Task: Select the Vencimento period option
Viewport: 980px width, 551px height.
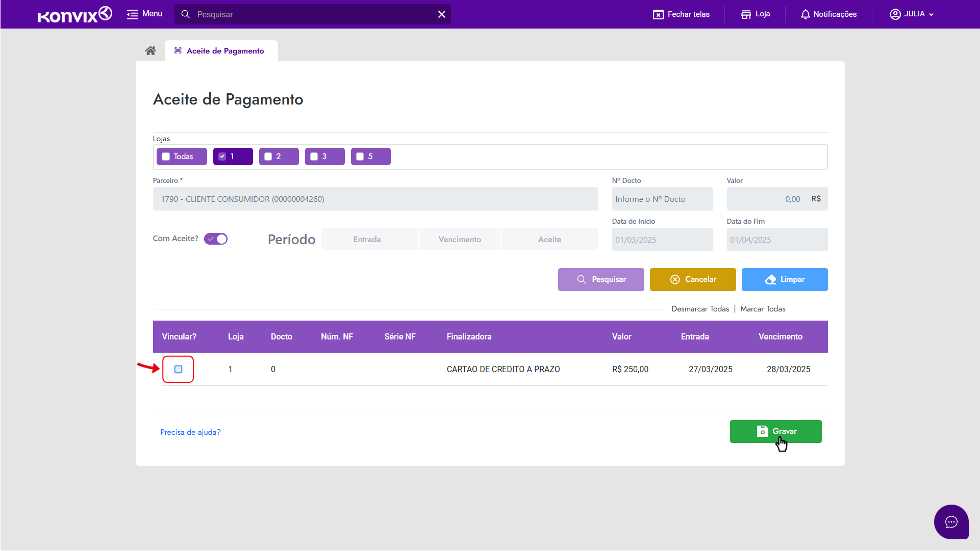Action: (x=460, y=240)
